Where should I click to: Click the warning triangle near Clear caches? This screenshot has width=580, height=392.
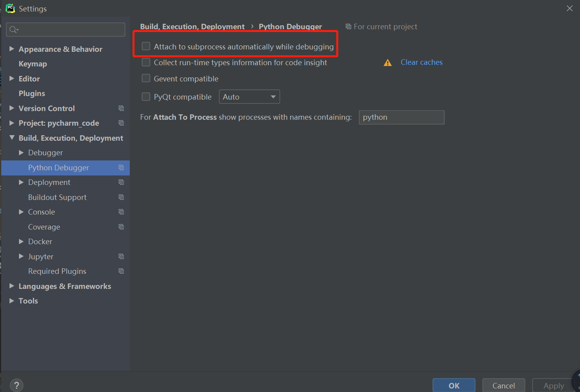pyautogui.click(x=387, y=62)
